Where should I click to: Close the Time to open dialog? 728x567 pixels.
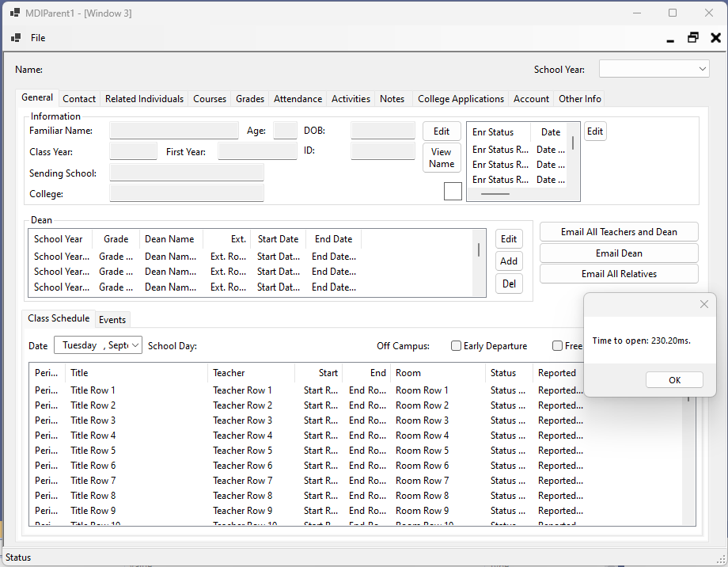pos(703,304)
